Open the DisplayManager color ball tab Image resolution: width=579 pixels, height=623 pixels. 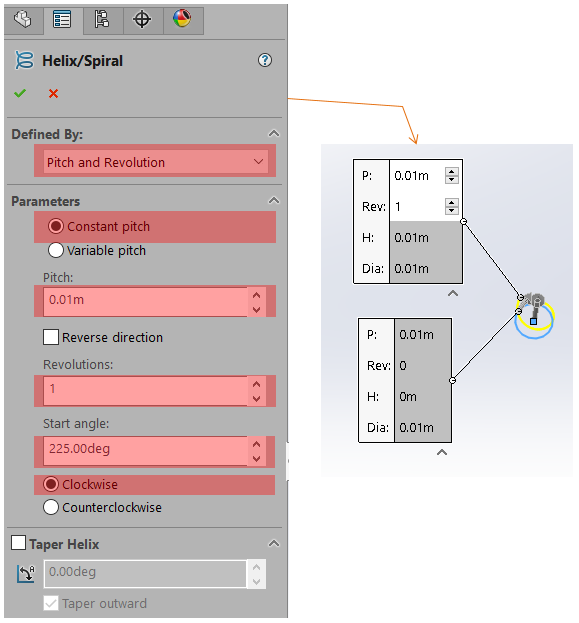[182, 19]
